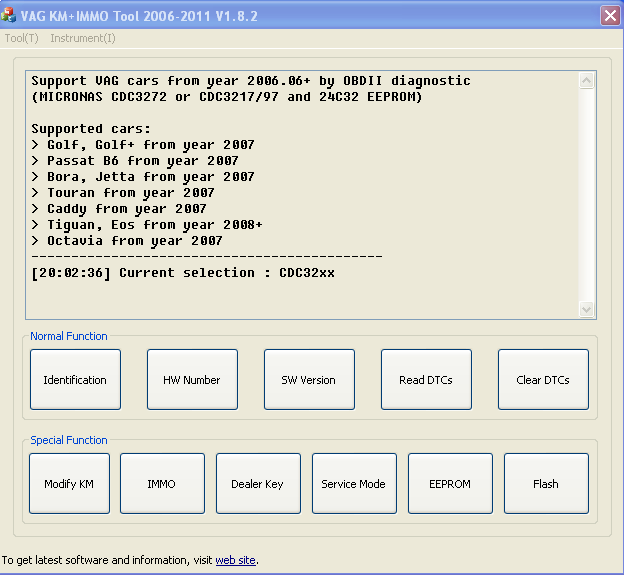Click the 'Current selection : CDC32xx' log line
The height and width of the screenshot is (575, 624).
click(x=183, y=273)
